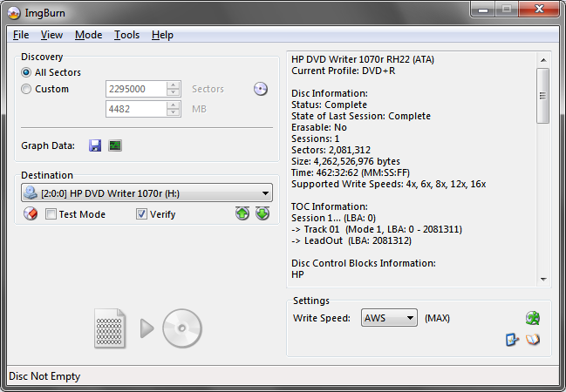Viewport: 566px width, 392px height.
Task: Click the green down arrow tray icon
Action: (263, 213)
